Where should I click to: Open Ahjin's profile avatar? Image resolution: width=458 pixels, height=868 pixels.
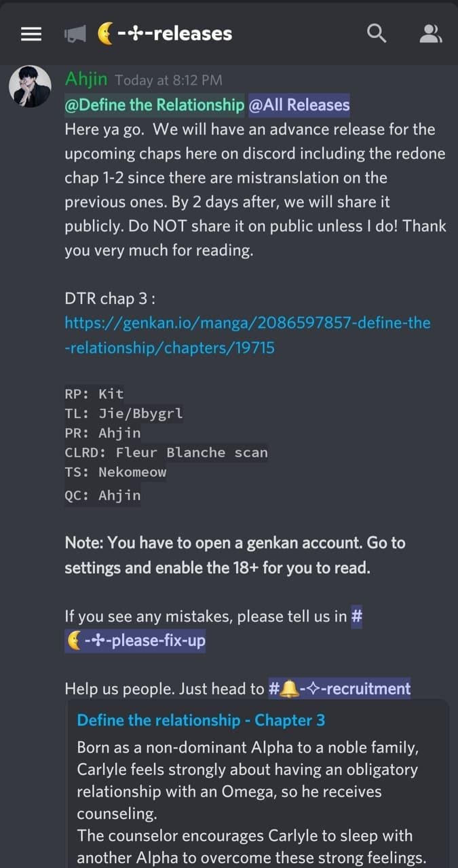(30, 86)
